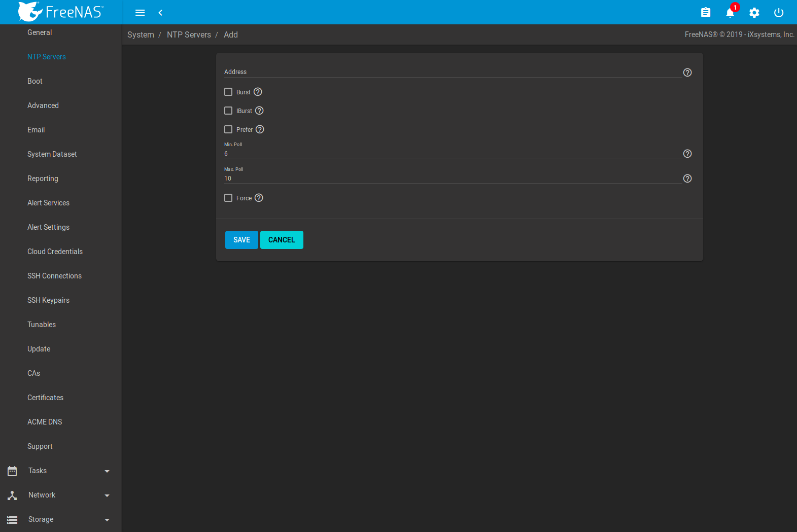Enable the Burst checkbox
This screenshot has width=797, height=532.
[x=228, y=92]
